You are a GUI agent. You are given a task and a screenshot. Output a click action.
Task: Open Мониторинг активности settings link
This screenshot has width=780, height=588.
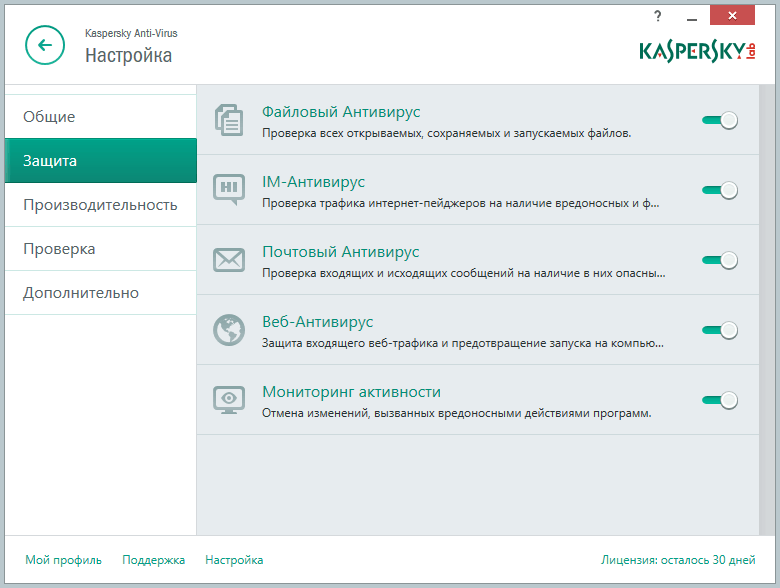tap(351, 392)
